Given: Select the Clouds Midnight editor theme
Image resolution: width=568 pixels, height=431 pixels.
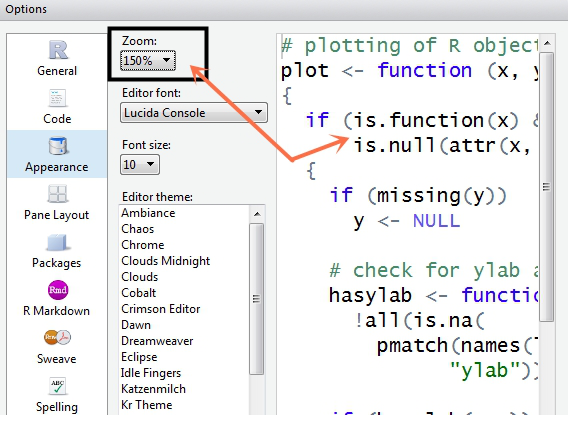Looking at the screenshot, I should pyautogui.click(x=166, y=261).
